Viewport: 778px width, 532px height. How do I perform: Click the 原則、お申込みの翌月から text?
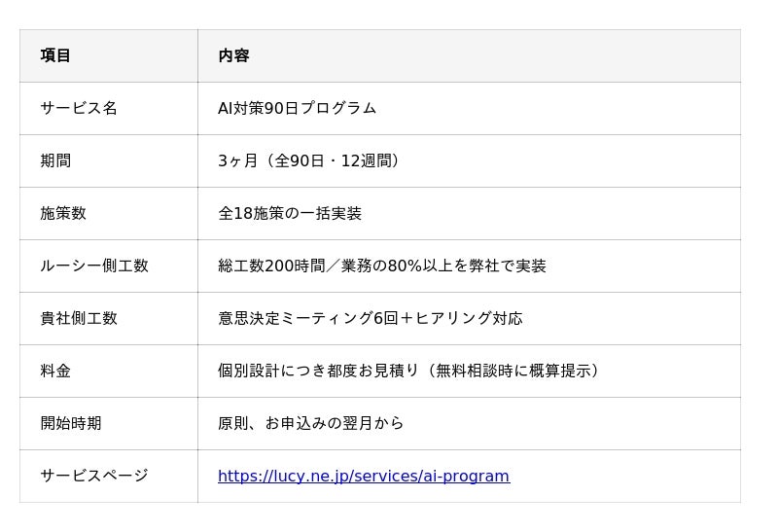tap(310, 423)
